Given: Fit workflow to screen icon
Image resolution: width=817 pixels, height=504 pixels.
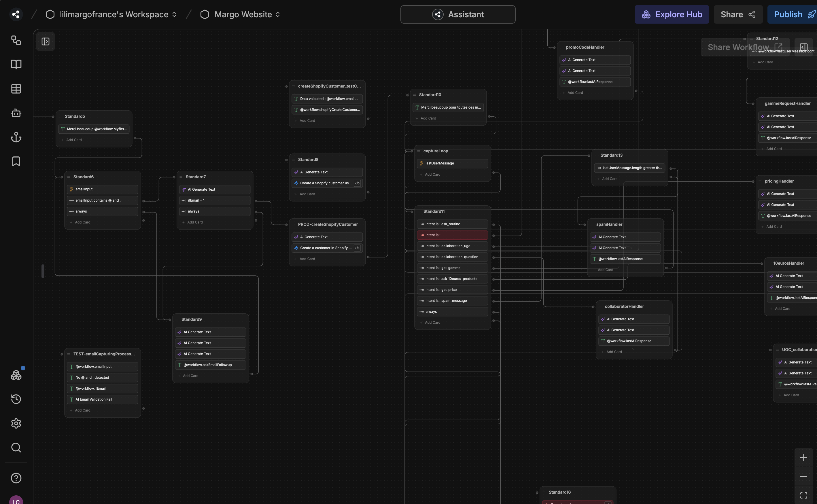Looking at the screenshot, I should pos(804,495).
